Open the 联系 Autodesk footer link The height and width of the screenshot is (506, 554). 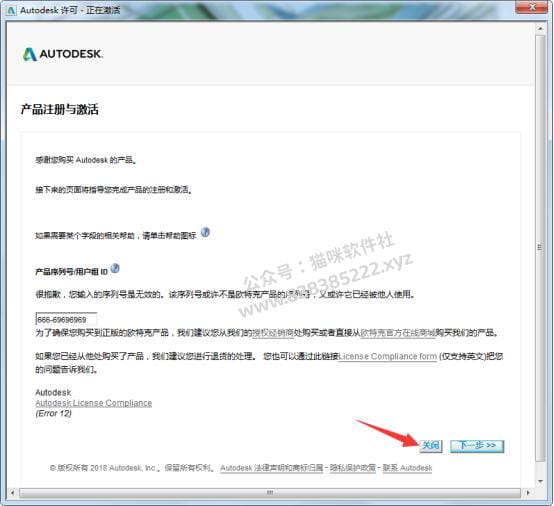tap(407, 468)
